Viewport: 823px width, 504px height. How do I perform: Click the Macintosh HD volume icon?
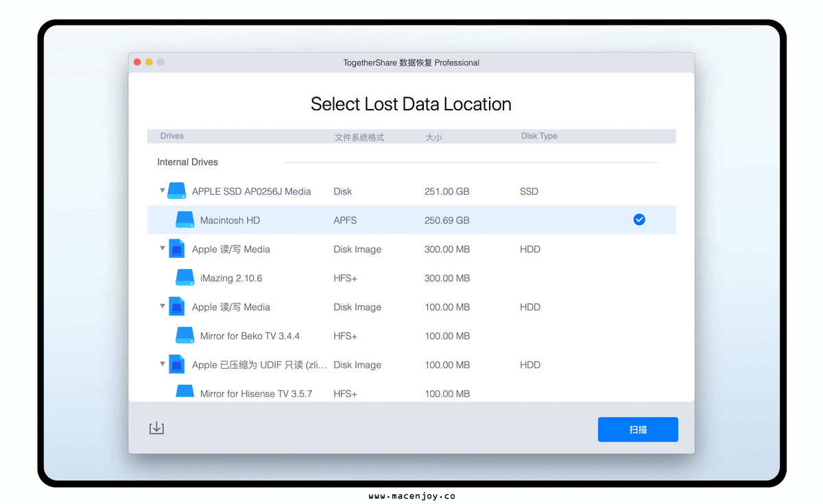click(x=185, y=219)
